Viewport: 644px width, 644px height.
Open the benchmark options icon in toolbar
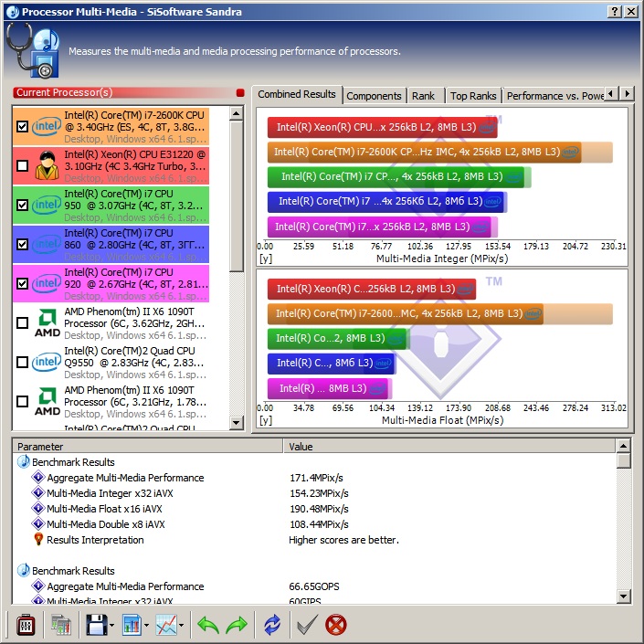click(26, 625)
